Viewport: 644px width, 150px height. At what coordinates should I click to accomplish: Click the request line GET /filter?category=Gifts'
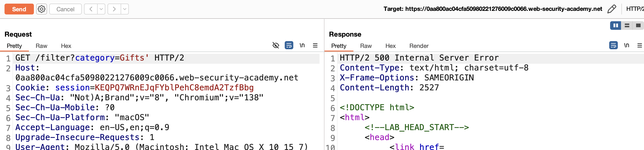82,58
